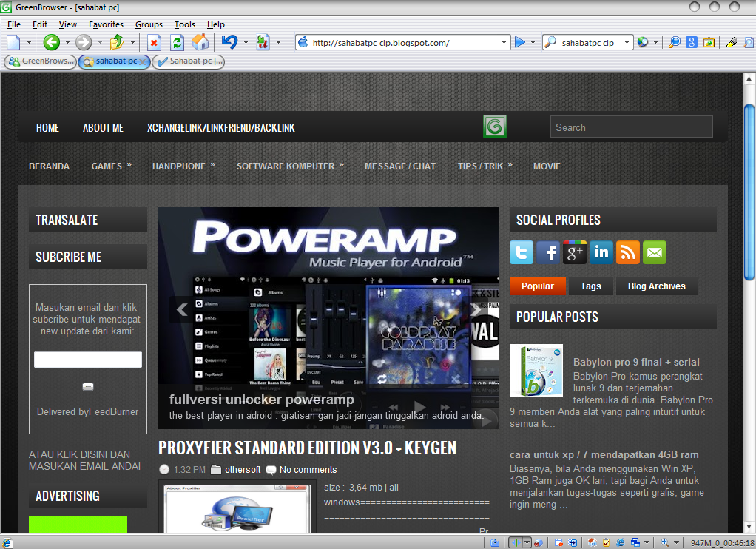Click the status bar zoom magnifier icon
The width and height of the screenshot is (756, 549).
pos(664,543)
